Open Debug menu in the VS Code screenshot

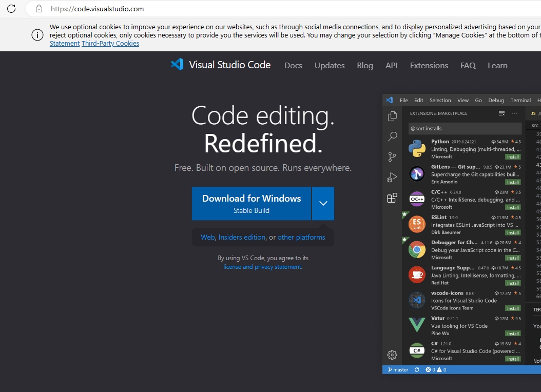coord(496,101)
